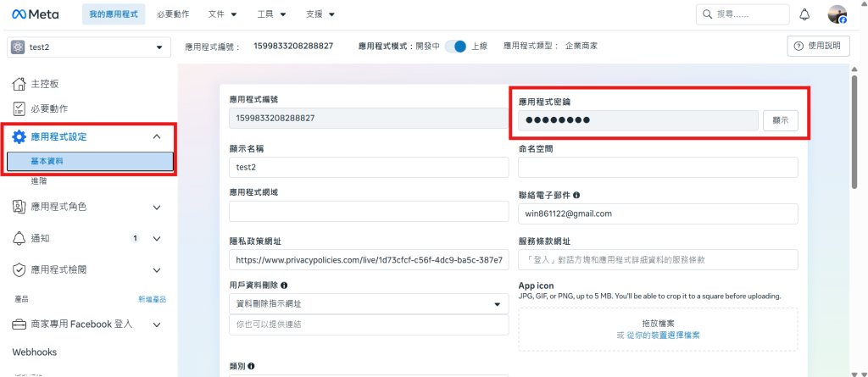Click the 應用程式網域 input field
This screenshot has width=868, height=377.
pos(369,212)
